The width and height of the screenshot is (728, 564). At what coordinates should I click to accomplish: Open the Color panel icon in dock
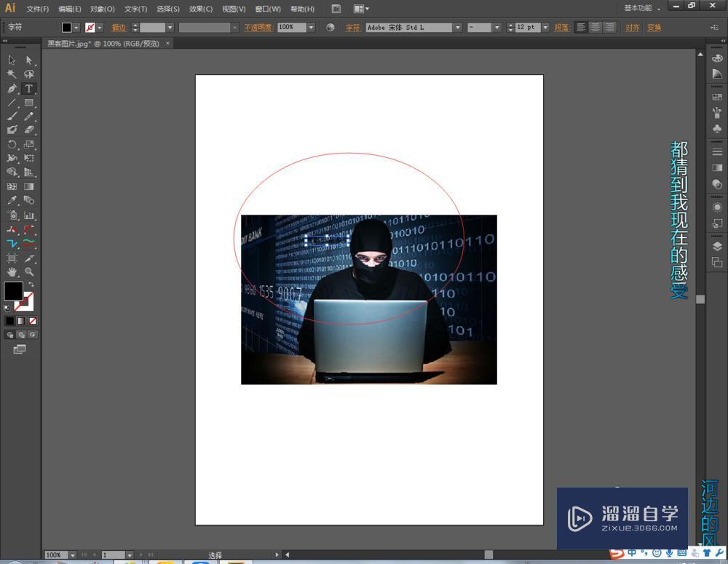coord(717,58)
